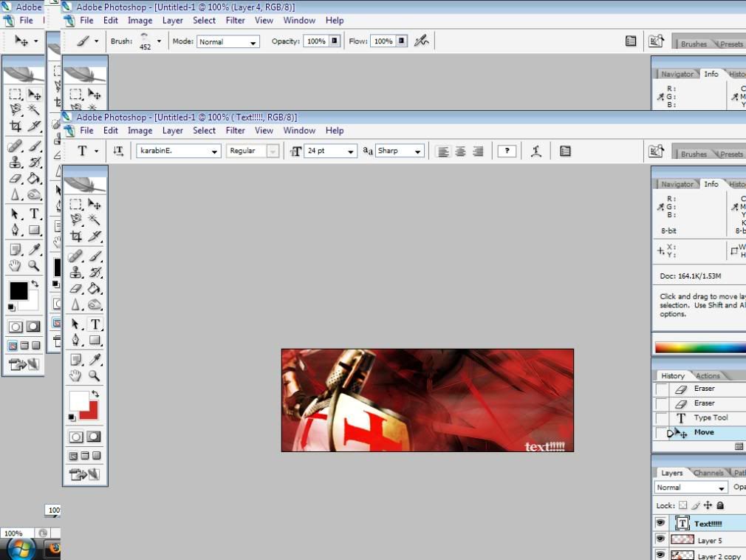Image resolution: width=746 pixels, height=560 pixels.
Task: Select Brush tool in front window toolbox
Action: pyautogui.click(x=95, y=256)
